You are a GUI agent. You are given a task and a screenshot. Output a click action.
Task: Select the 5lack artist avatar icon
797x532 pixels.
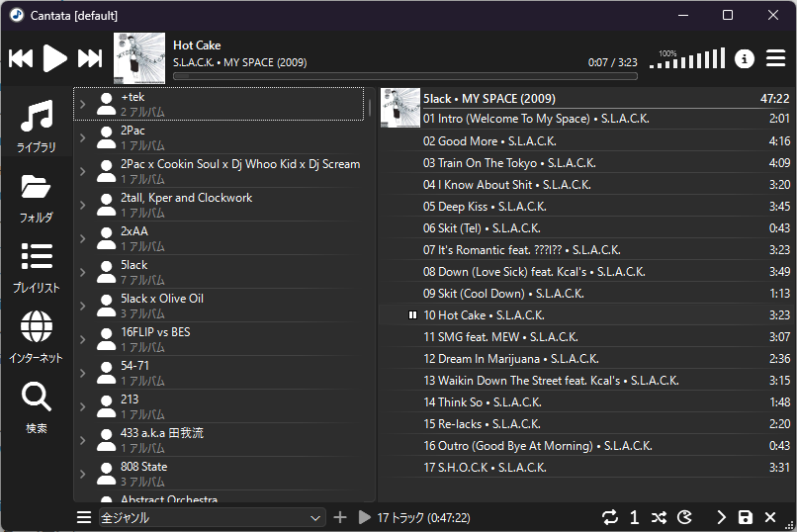point(106,272)
